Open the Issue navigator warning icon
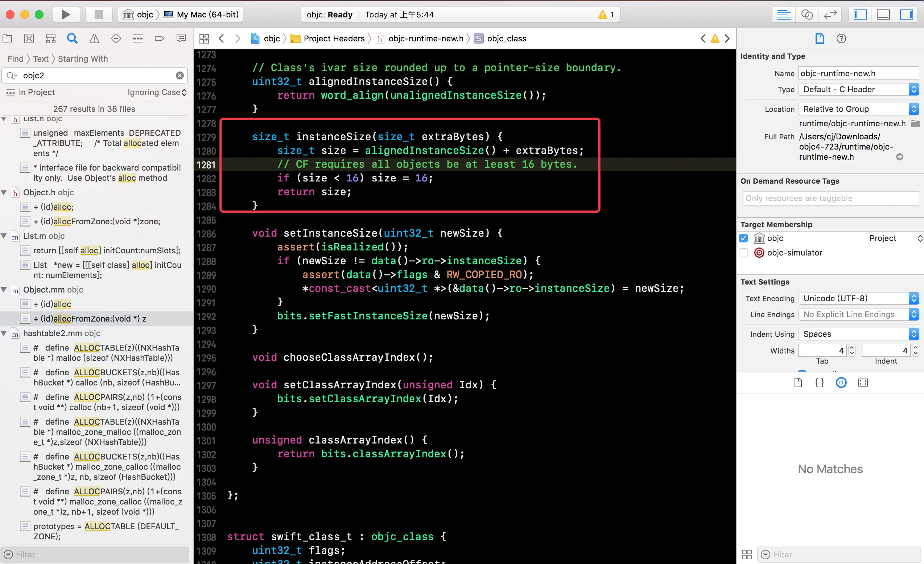This screenshot has width=924, height=564. (x=94, y=38)
